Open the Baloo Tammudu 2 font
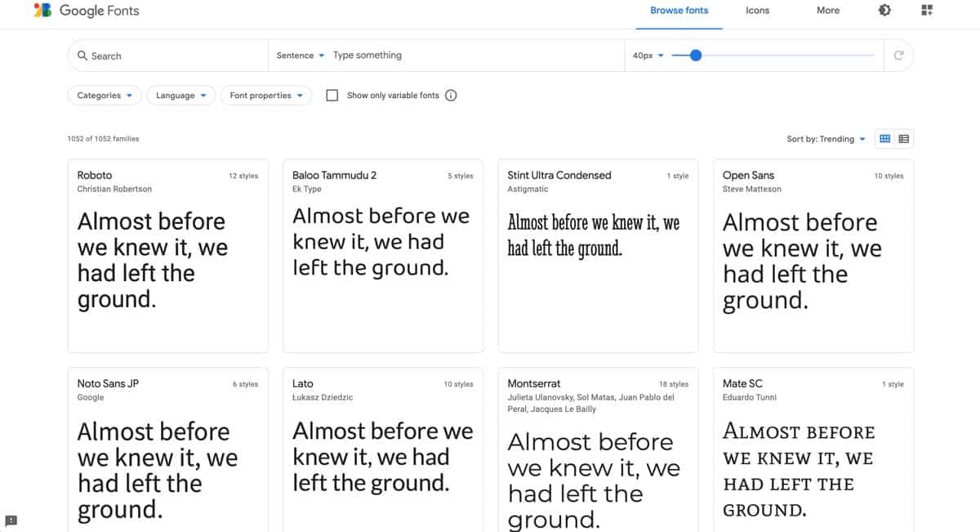 (x=335, y=175)
